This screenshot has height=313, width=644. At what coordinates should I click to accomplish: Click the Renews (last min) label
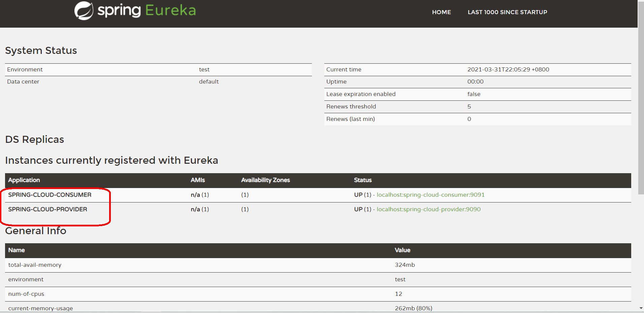[351, 119]
